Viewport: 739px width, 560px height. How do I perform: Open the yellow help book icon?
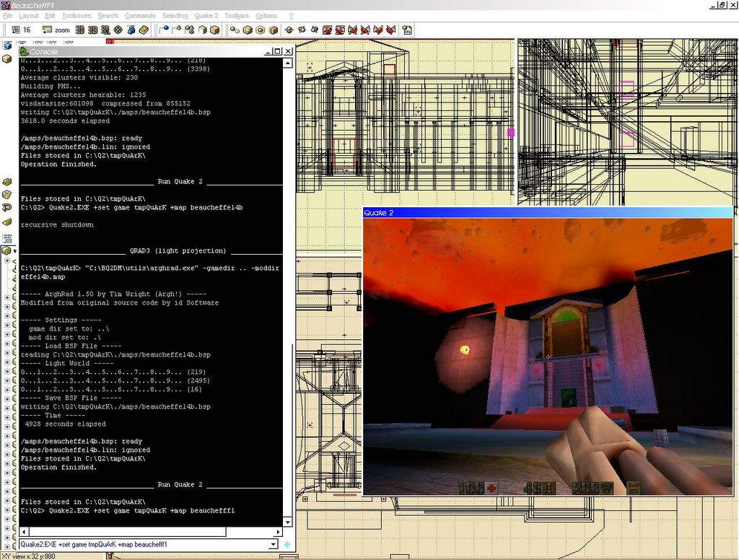[x=144, y=30]
